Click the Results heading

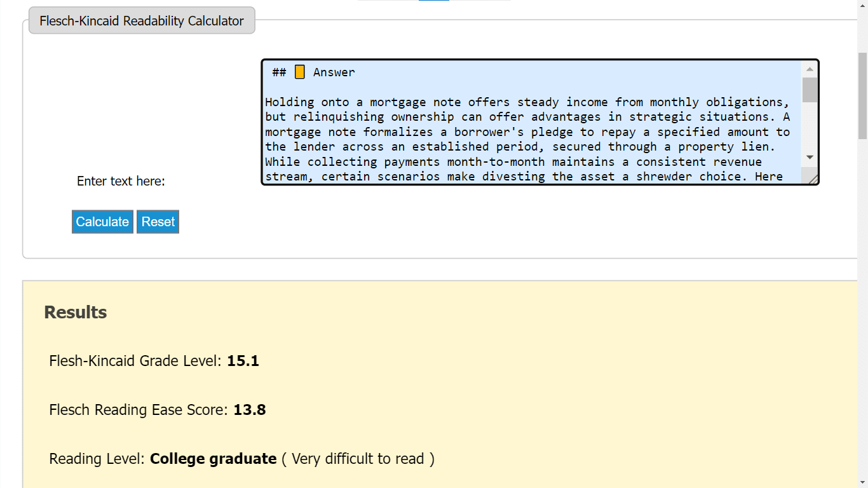tap(76, 313)
